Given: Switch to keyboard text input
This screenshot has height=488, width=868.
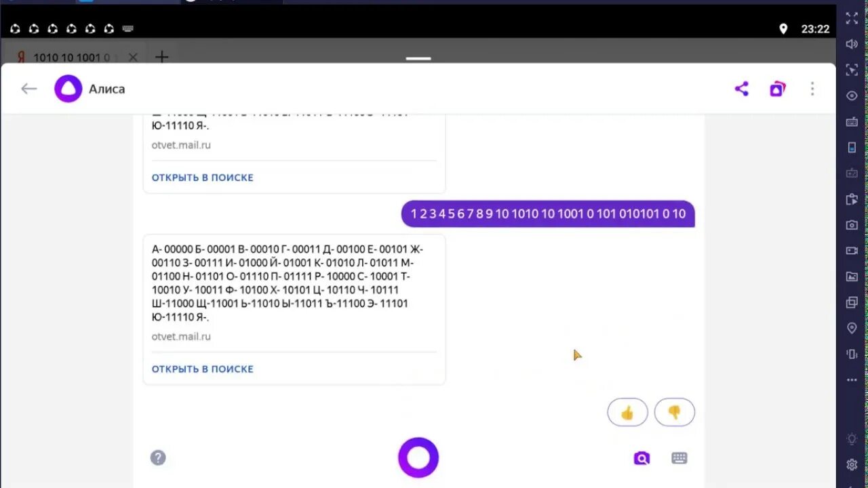Looking at the screenshot, I should tap(679, 458).
